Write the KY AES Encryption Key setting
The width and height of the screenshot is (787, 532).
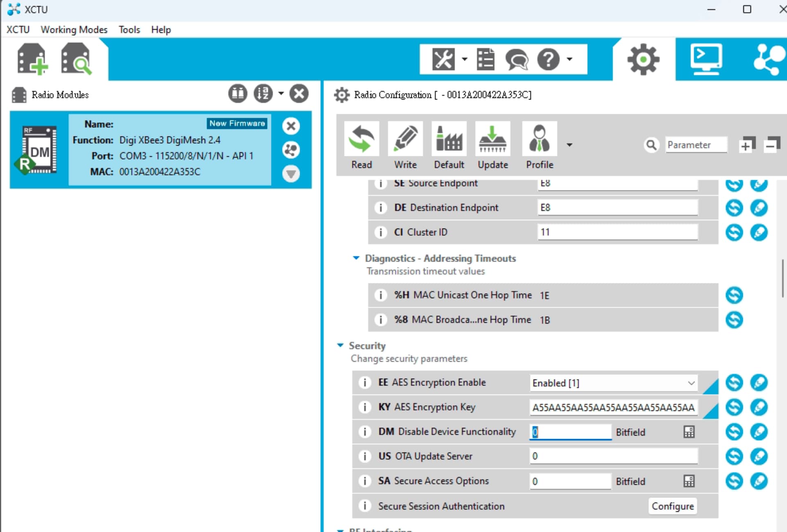tap(759, 407)
